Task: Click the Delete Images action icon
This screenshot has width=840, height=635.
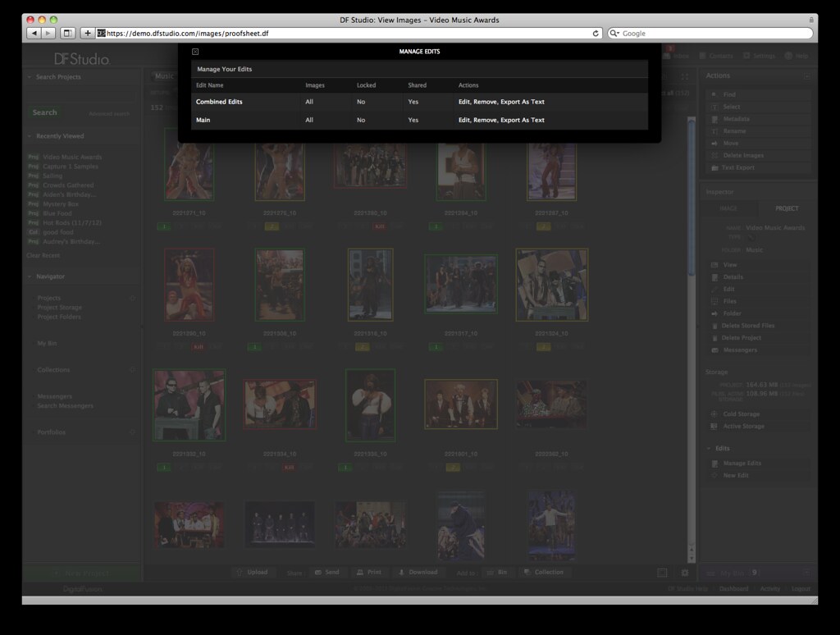Action: tap(714, 155)
